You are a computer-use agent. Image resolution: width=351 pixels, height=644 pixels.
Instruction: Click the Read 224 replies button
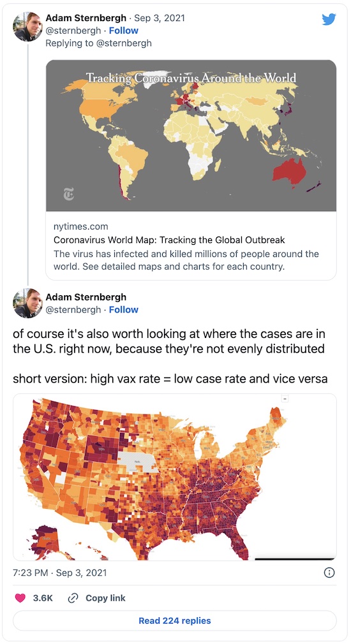(175, 620)
